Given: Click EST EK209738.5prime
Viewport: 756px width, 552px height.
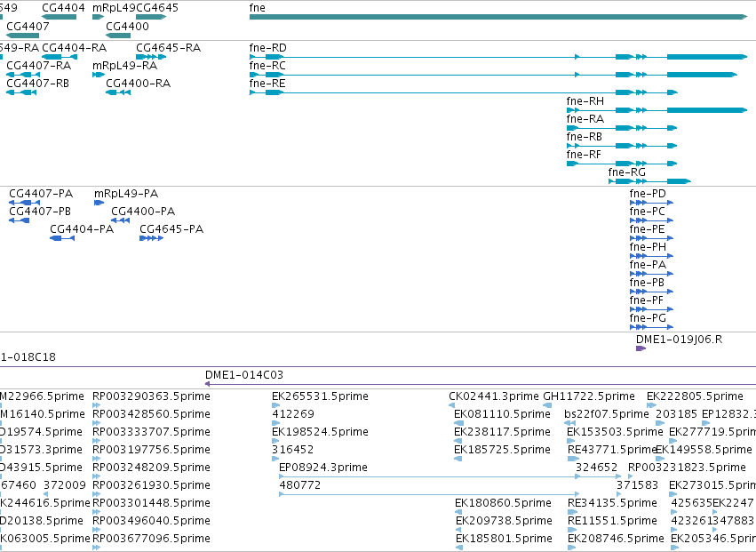Looking at the screenshot, I should click(504, 522).
